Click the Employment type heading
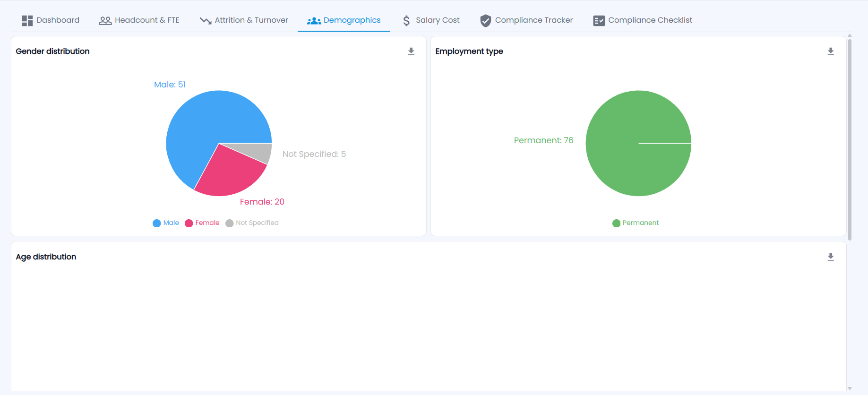This screenshot has height=395, width=868. (x=469, y=51)
